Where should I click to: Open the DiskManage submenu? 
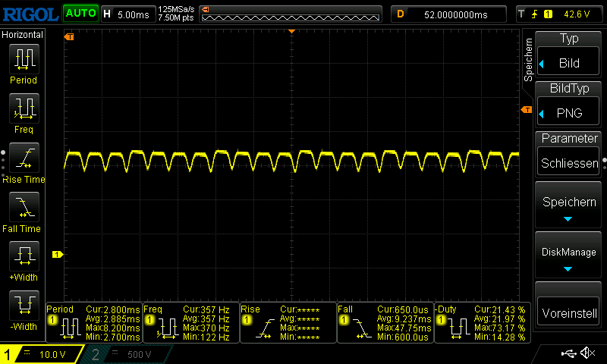(x=568, y=255)
